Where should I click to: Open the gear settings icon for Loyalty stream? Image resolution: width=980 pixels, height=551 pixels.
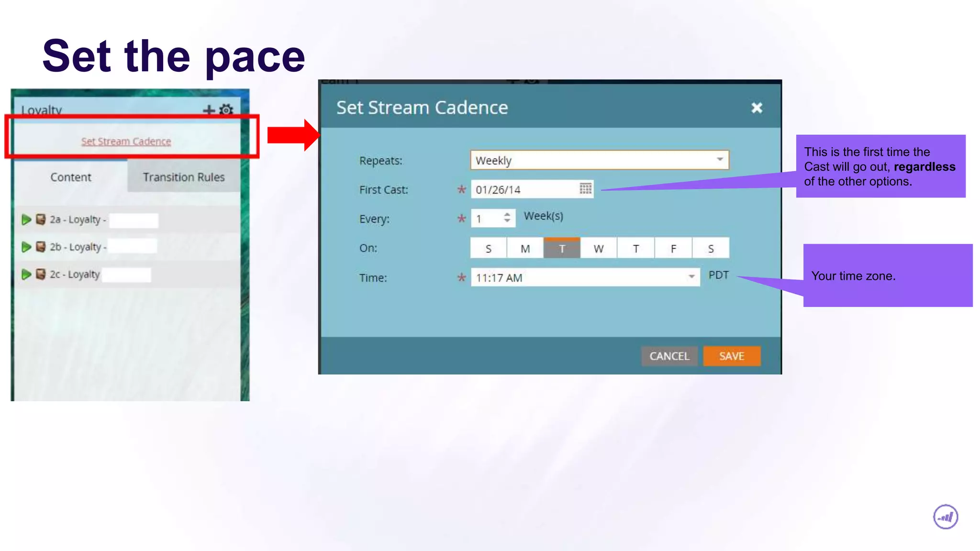pos(226,110)
